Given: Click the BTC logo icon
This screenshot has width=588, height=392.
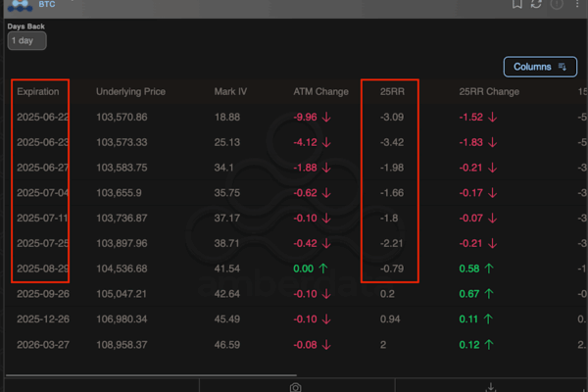Looking at the screenshot, I should click(21, 5).
